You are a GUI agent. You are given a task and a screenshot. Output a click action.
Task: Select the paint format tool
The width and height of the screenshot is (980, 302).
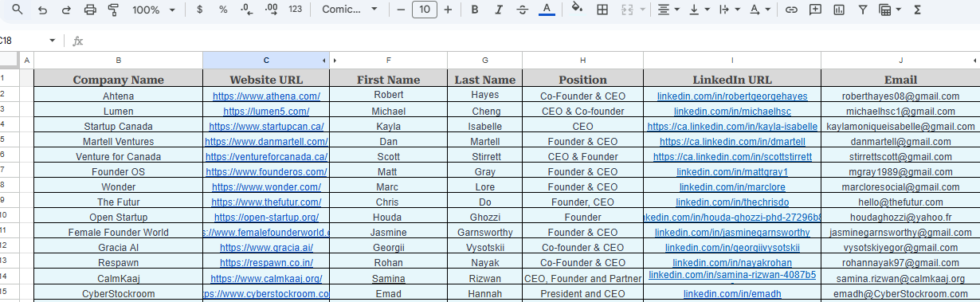(113, 10)
